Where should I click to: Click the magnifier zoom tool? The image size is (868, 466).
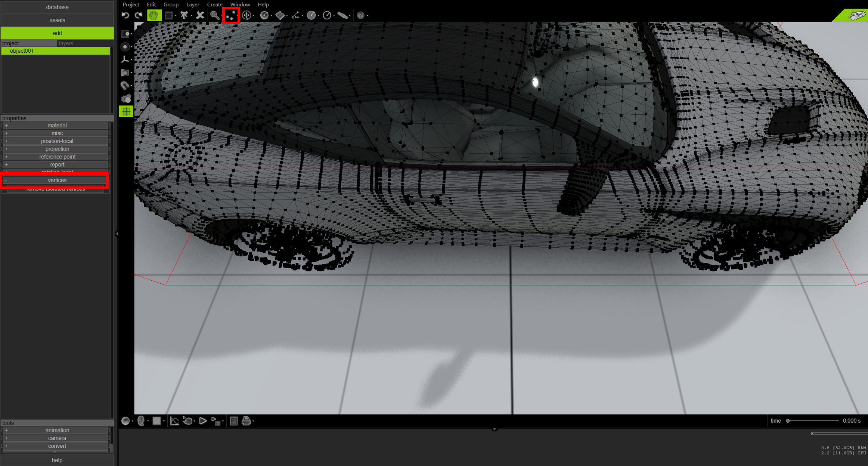pos(214,15)
